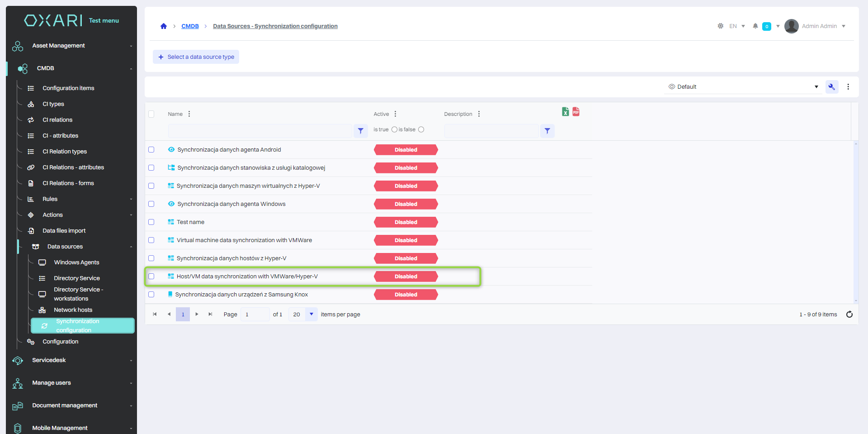Click the Excel export icon
Viewport: 868px width, 434px height.
(565, 112)
